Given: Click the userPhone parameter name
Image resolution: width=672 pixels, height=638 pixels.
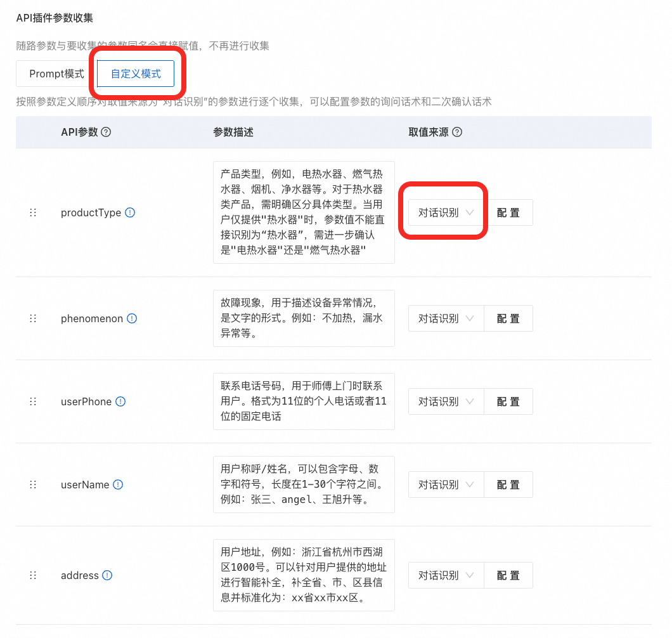Looking at the screenshot, I should point(86,401).
